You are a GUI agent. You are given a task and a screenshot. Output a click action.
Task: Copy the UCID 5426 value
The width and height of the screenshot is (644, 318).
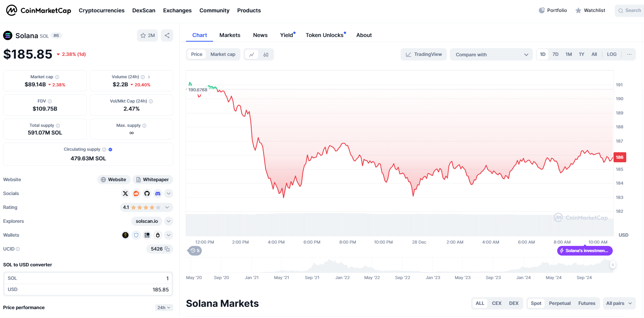click(x=167, y=249)
